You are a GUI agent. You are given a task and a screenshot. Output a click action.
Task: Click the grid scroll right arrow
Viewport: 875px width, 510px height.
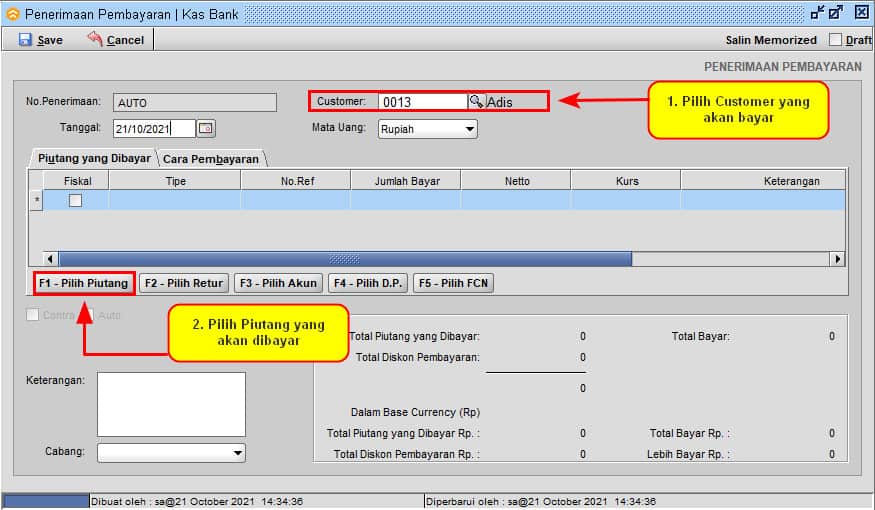[x=837, y=259]
